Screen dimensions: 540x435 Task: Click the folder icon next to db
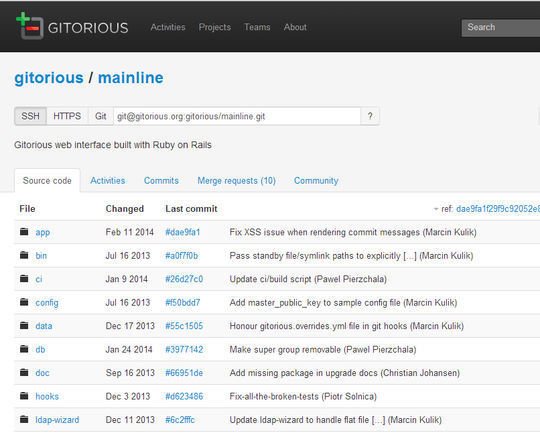24,349
